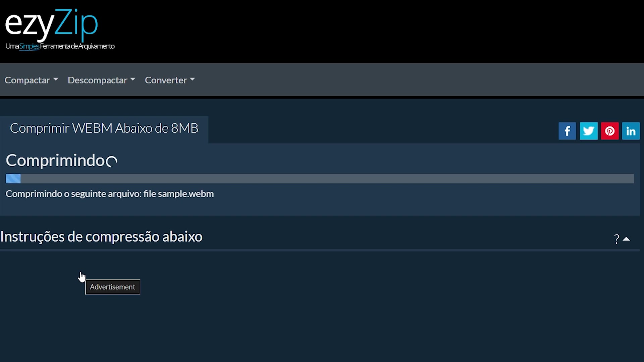Expand the Compactar chevron arrow
Screen dimensions: 644x362
[x=56, y=80]
